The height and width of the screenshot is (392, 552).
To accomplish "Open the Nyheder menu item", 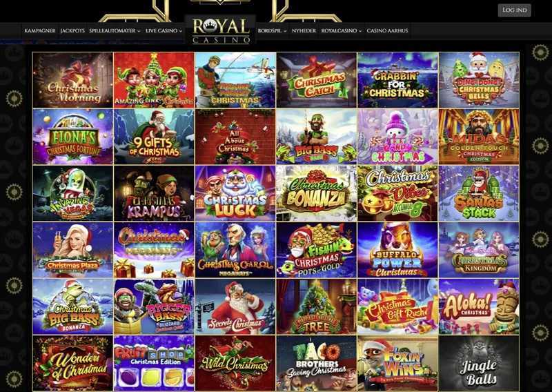I will pos(304,30).
